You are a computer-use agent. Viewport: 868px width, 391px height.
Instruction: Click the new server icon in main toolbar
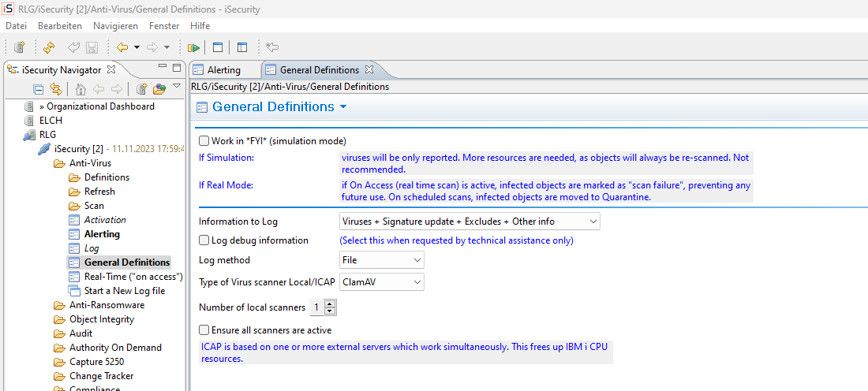click(20, 47)
